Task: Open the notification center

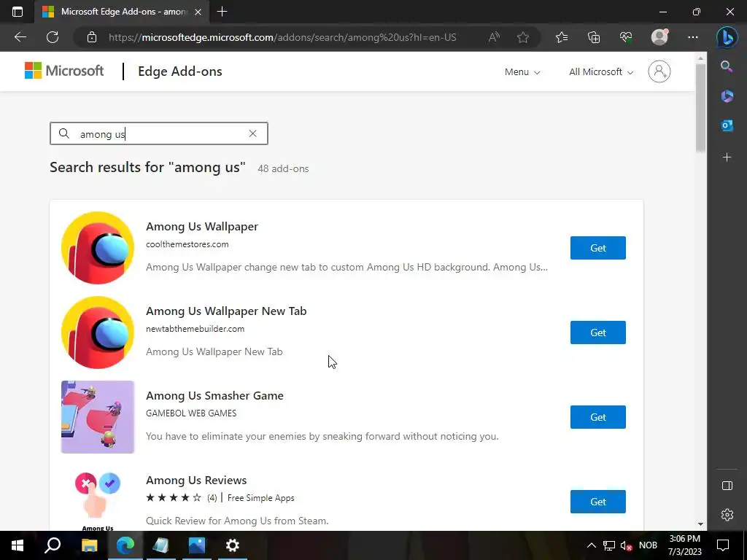Action: tap(723, 545)
